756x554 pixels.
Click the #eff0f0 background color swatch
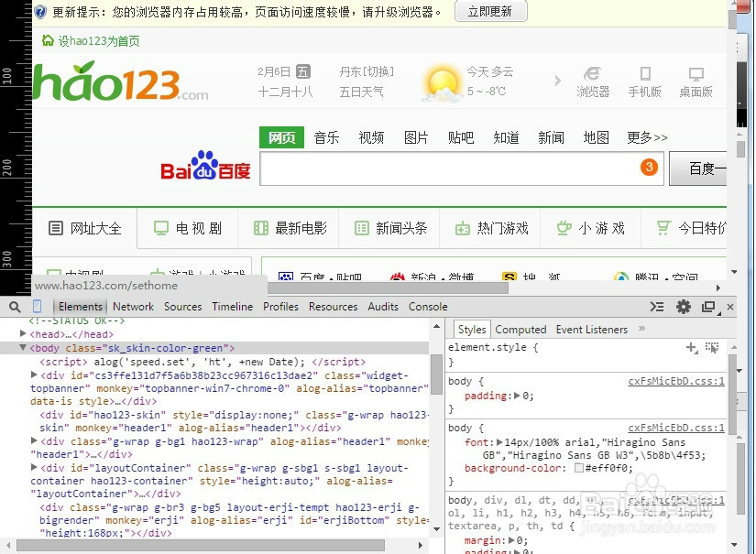click(x=578, y=468)
